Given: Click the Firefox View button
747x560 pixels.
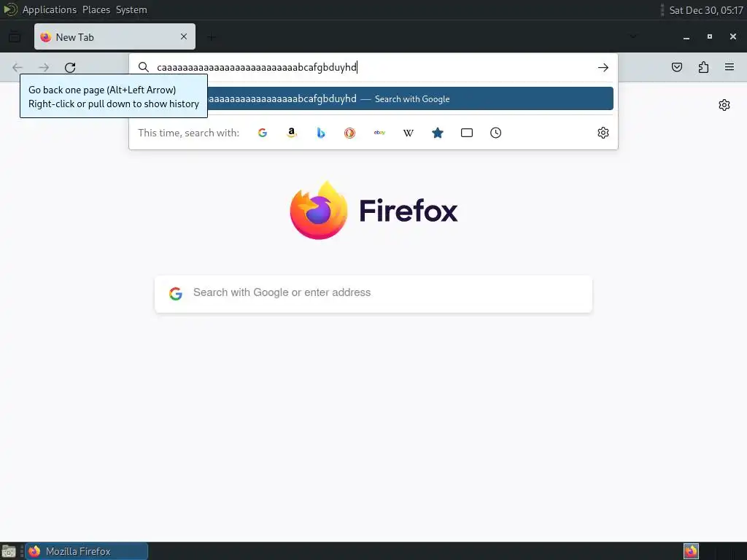Looking at the screenshot, I should [15, 36].
